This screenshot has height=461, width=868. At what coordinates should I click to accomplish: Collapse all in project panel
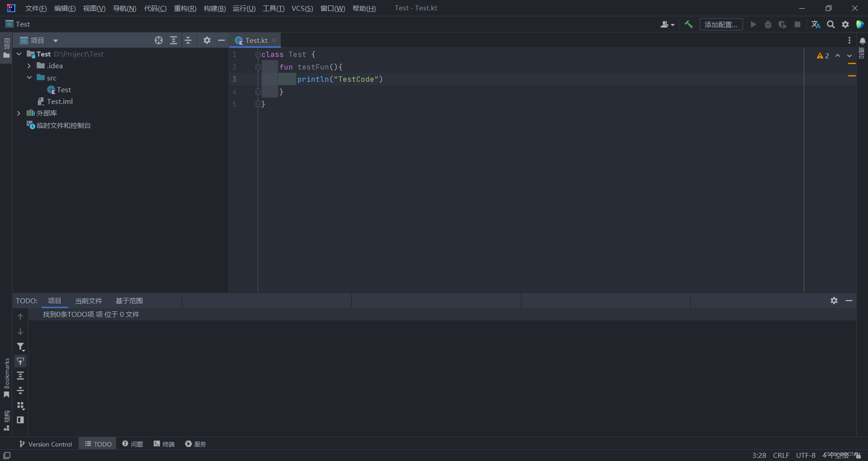pyautogui.click(x=189, y=40)
